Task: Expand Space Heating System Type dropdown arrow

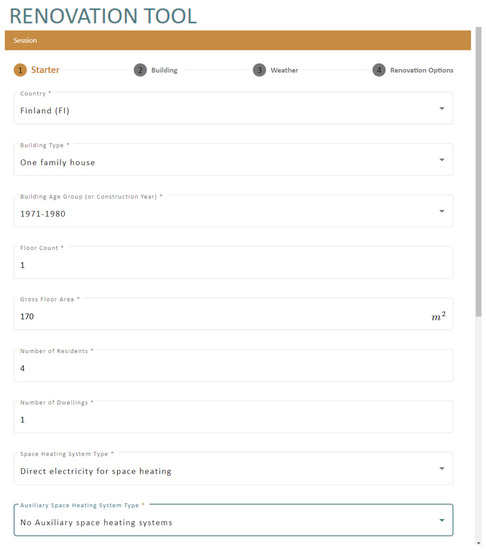Action: click(442, 469)
